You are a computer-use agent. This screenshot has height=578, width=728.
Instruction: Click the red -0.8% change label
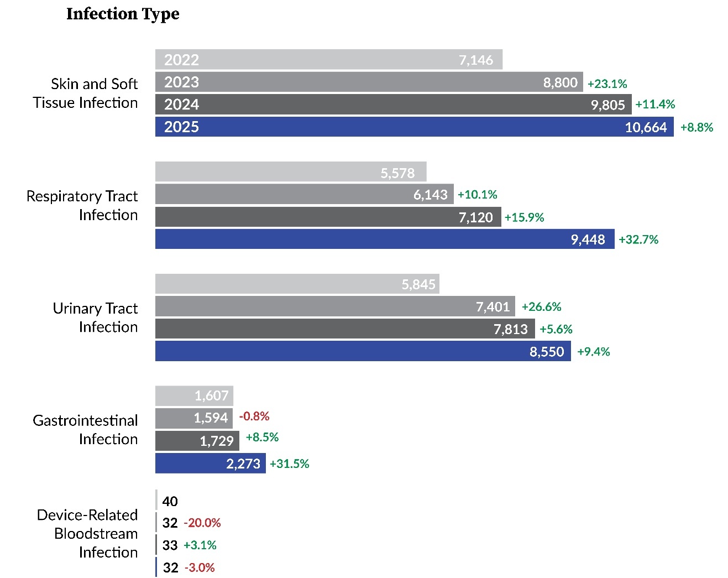tap(254, 416)
